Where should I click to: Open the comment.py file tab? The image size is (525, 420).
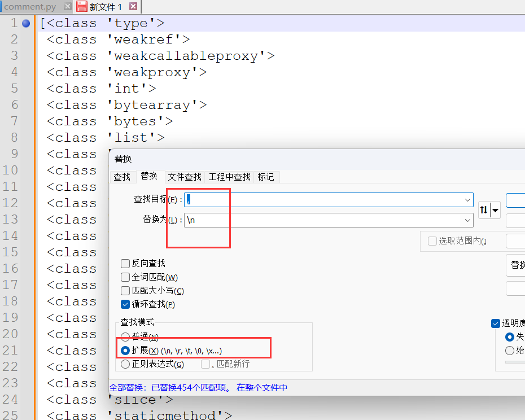point(30,7)
